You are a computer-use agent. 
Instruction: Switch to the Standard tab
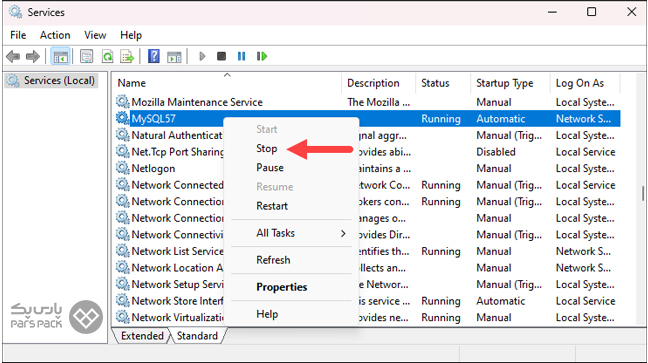click(197, 336)
